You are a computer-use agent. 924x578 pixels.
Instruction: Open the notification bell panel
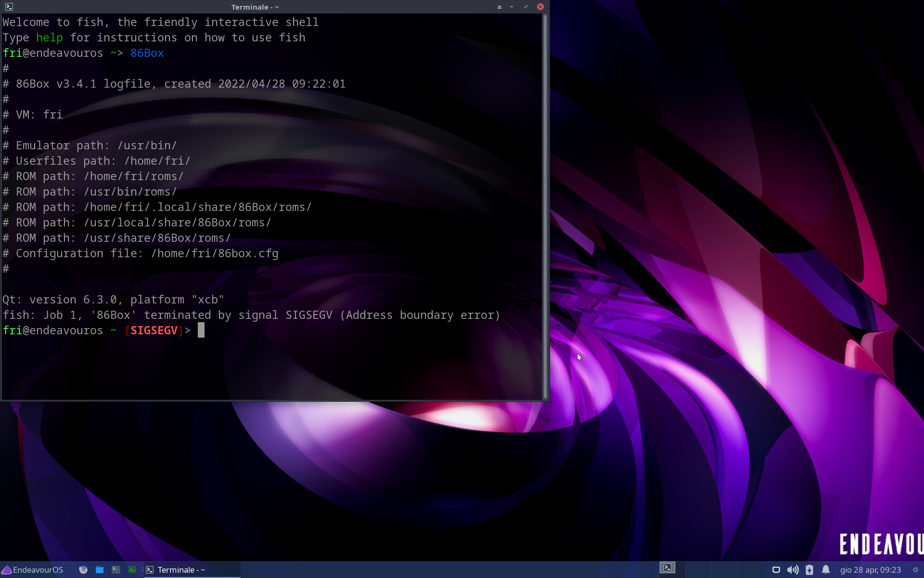click(826, 569)
